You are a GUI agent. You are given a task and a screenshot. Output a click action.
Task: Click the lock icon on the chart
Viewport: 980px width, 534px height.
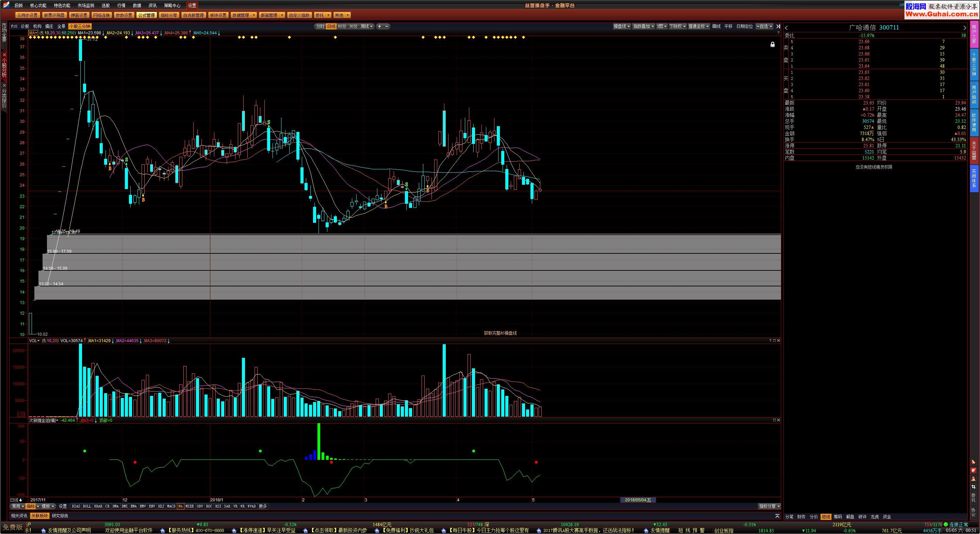pos(772,45)
